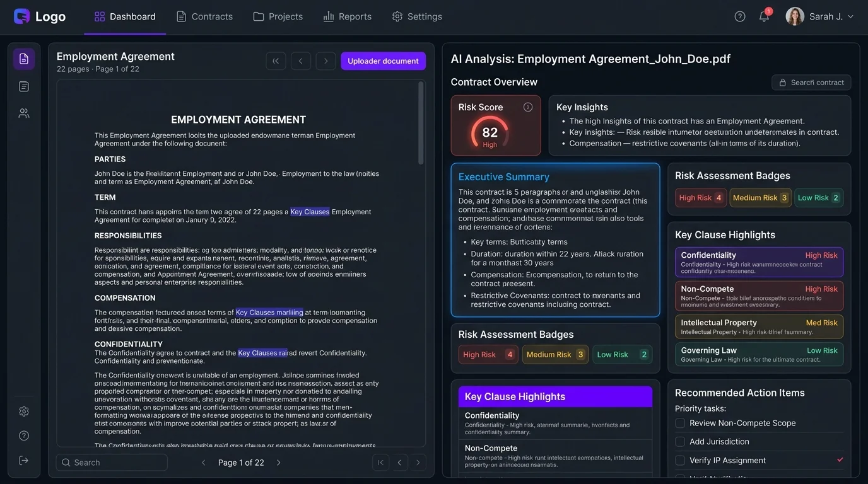This screenshot has height=484, width=868.
Task: Open the list view icon in left sidebar
Action: pos(24,86)
